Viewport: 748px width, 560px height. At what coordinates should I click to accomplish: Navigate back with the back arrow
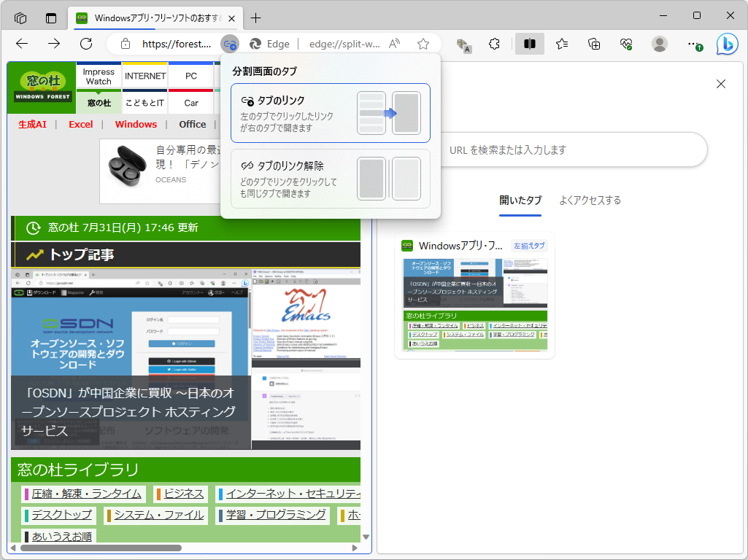(x=21, y=44)
